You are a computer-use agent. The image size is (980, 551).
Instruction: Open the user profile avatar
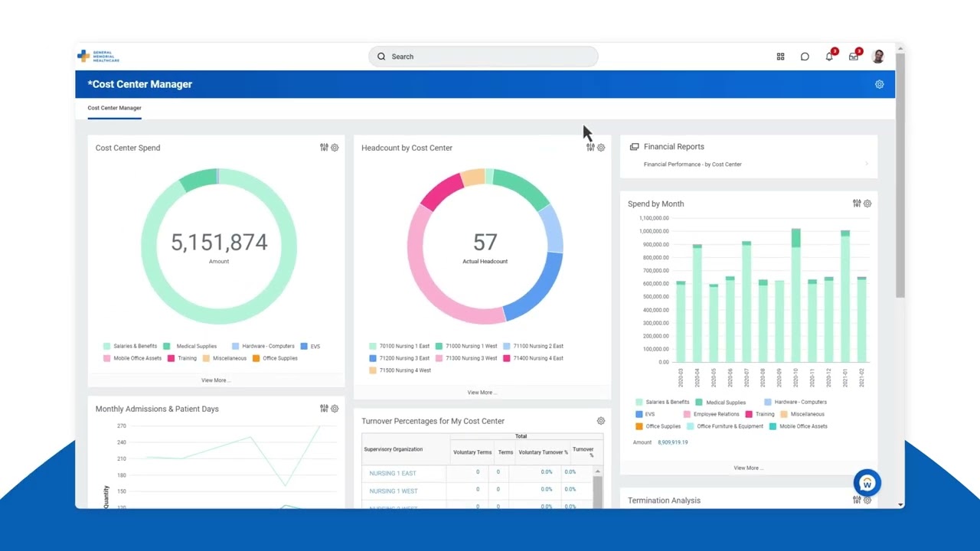[878, 57]
